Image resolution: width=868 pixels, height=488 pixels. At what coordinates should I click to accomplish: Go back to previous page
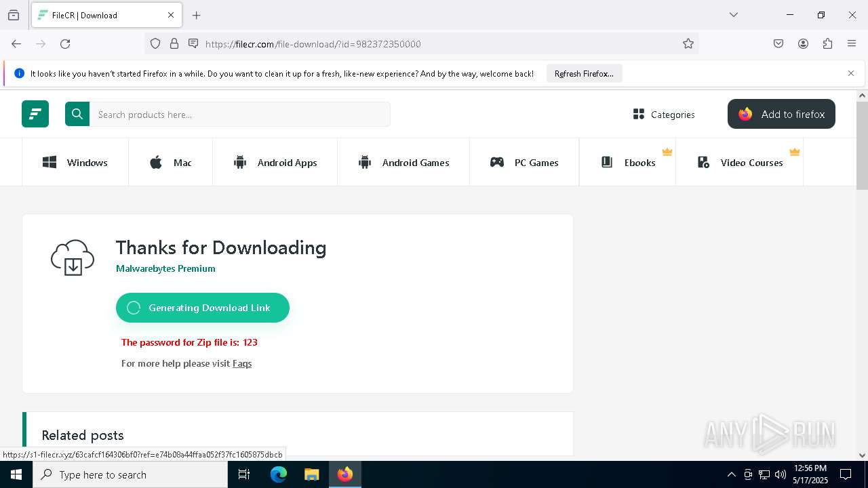[16, 43]
